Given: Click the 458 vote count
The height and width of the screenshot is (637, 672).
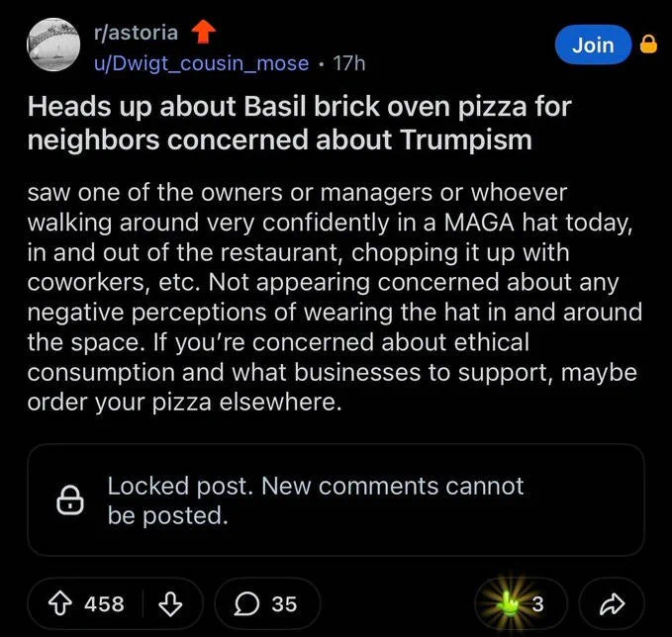Looking at the screenshot, I should click(x=104, y=604).
